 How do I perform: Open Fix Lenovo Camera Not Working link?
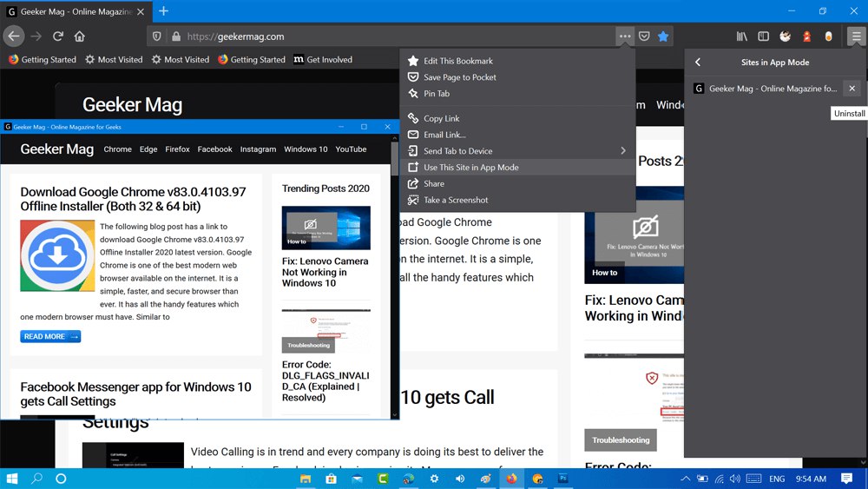[325, 272]
